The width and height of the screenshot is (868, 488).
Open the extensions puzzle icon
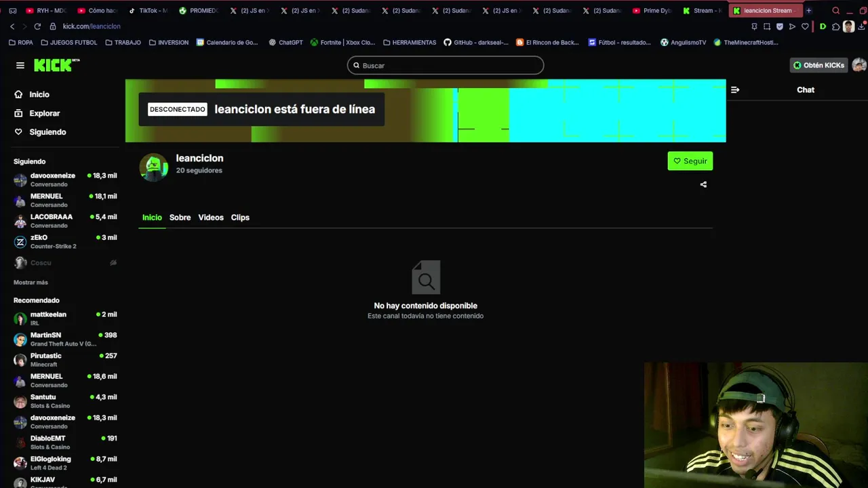(835, 26)
